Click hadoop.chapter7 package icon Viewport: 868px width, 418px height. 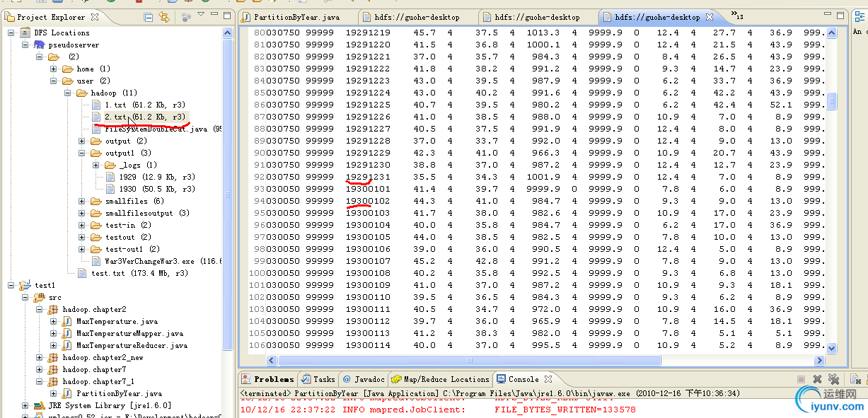[54, 369]
